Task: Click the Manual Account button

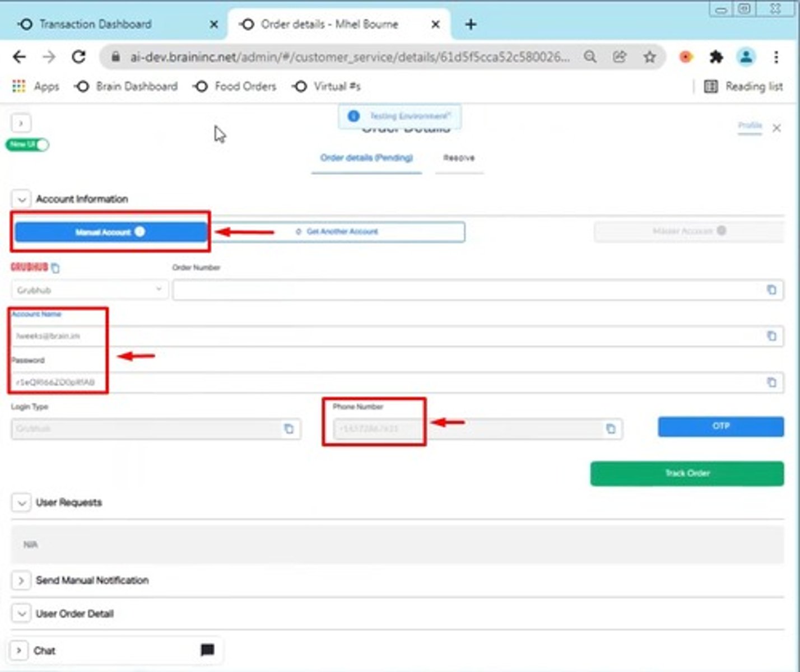Action: [x=111, y=232]
